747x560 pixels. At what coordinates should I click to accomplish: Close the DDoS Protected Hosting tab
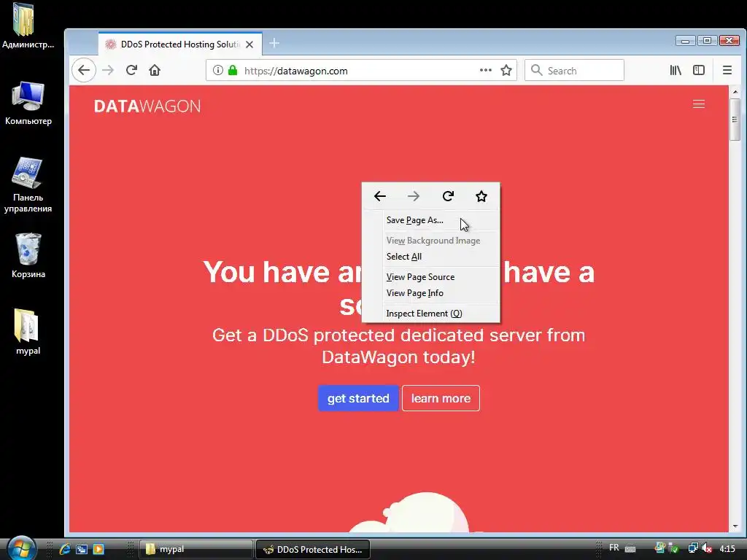[249, 44]
